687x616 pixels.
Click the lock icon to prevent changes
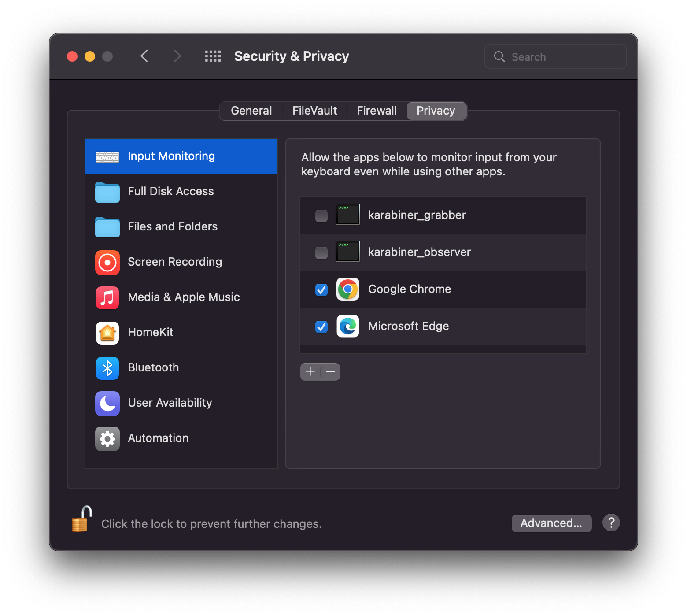coord(81,519)
